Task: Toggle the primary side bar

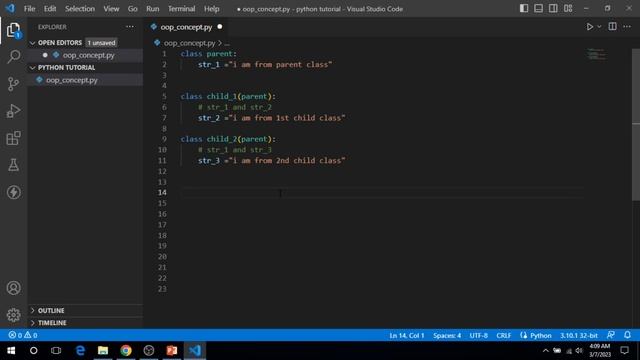Action: [524, 9]
